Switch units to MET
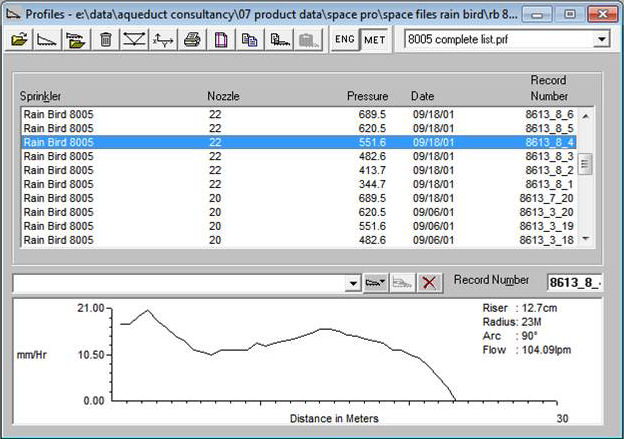The image size is (624, 439). point(374,39)
